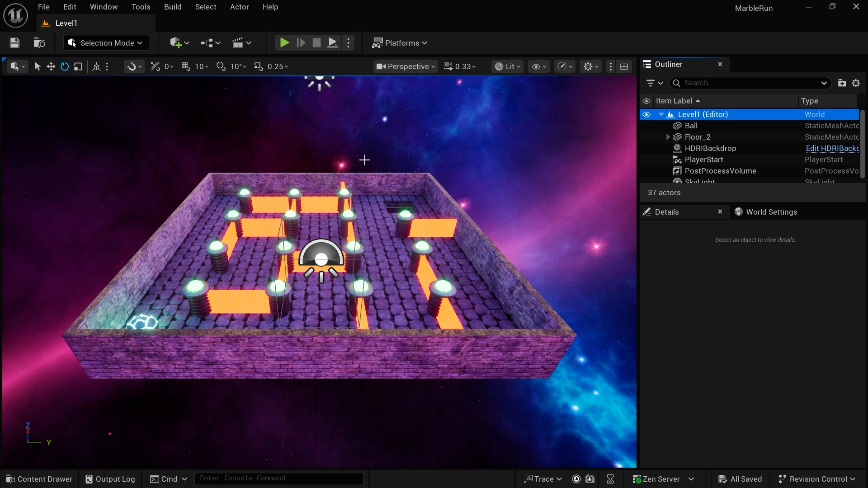The image size is (868, 488).
Task: Open the Actor menu
Action: coord(239,7)
